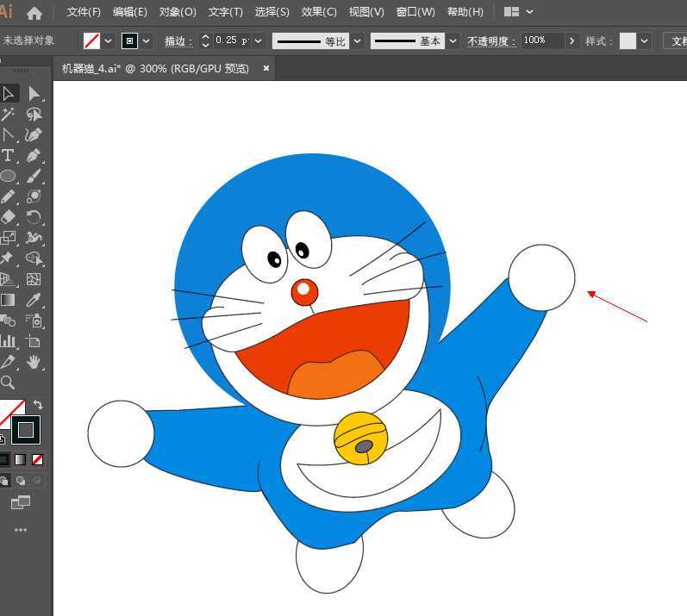Select the Zoom tool in toolbar
This screenshot has width=687, height=616.
(x=8, y=383)
